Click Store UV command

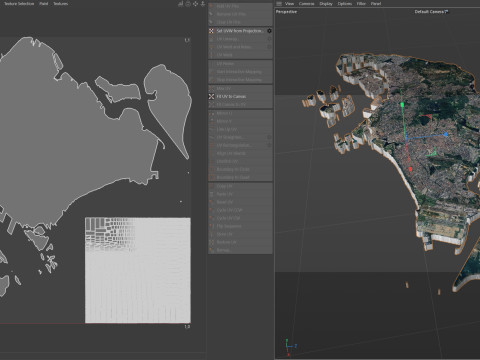pyautogui.click(x=240, y=234)
